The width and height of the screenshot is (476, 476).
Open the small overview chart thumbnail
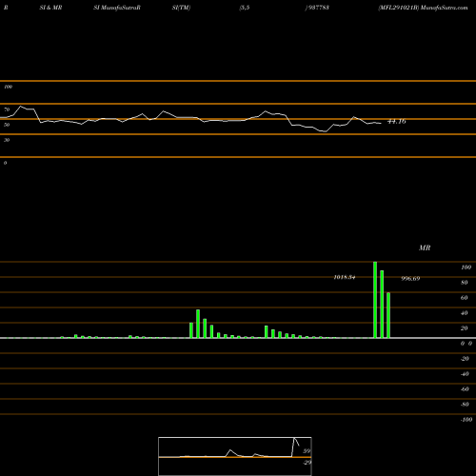(235, 456)
